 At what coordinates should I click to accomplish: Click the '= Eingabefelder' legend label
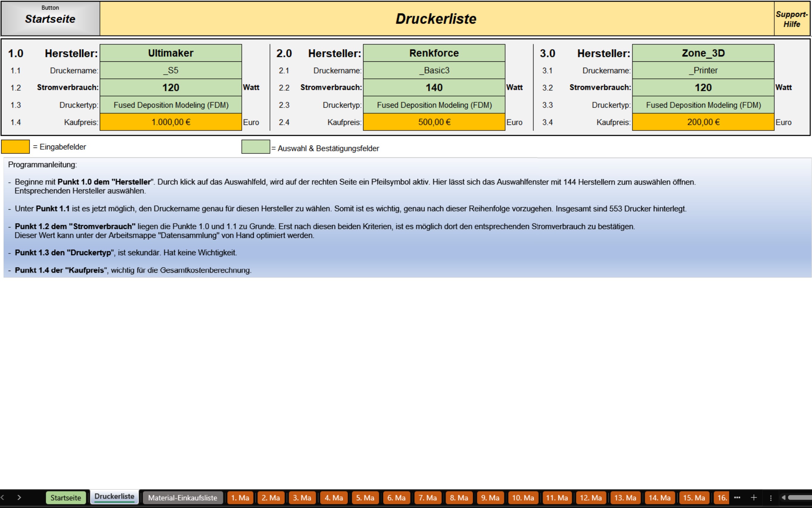tap(59, 147)
